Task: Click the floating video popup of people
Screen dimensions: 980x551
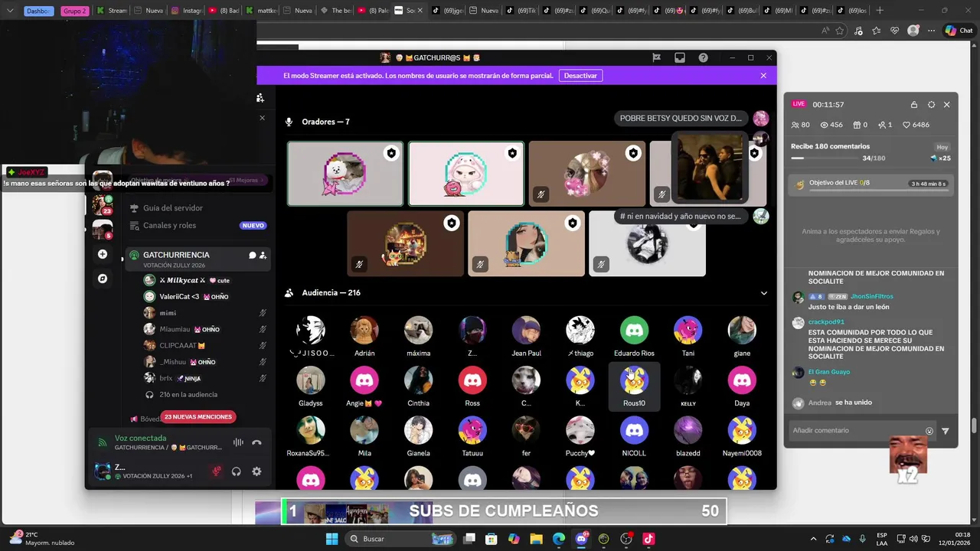Action: point(710,168)
